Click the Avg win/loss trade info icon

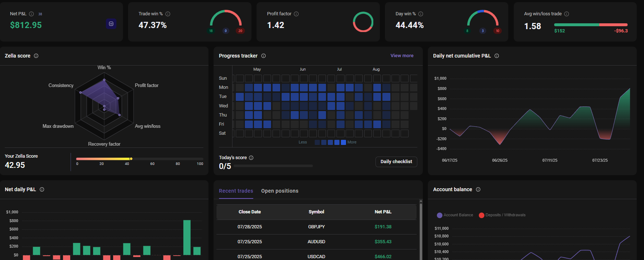pos(567,14)
